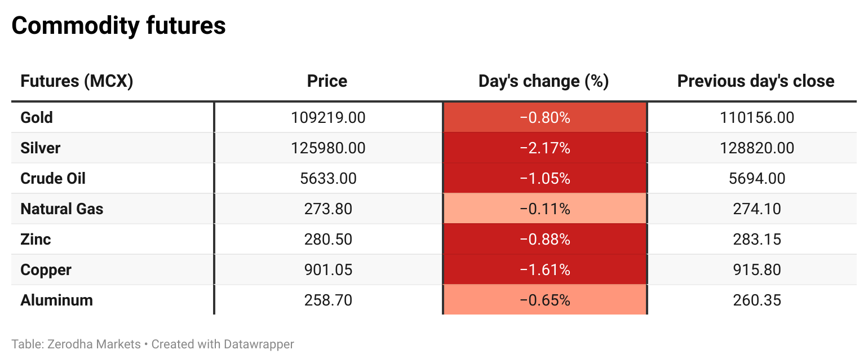Select Aluminum's salmon −0.65% cell
Screen dimensions: 868x363
(x=544, y=300)
